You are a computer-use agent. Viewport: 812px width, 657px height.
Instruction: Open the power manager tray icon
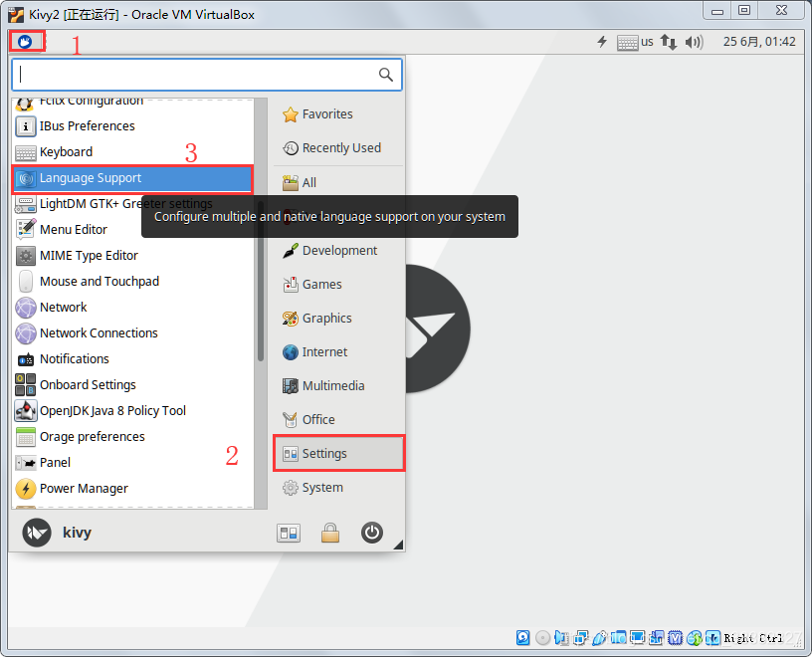tap(602, 42)
